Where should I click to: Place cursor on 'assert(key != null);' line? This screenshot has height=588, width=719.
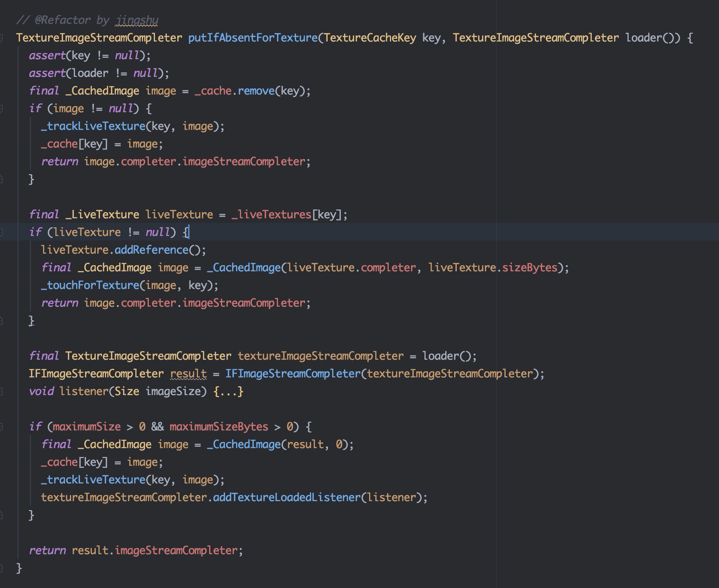(x=90, y=55)
